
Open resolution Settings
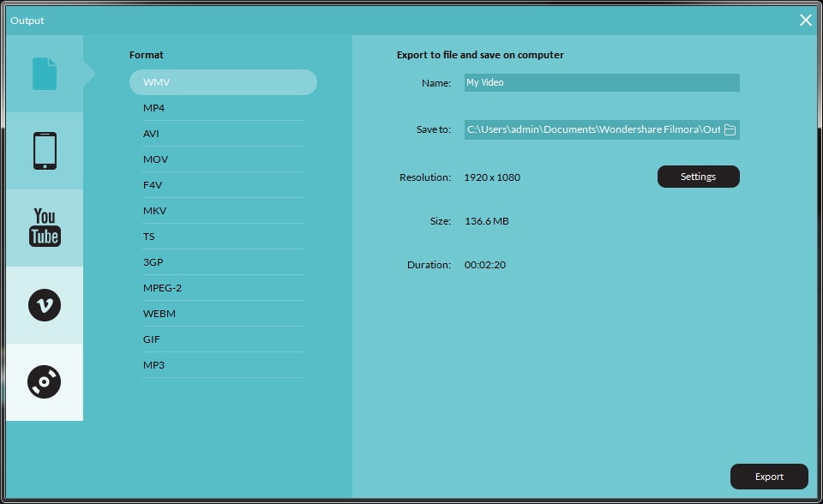coord(698,177)
